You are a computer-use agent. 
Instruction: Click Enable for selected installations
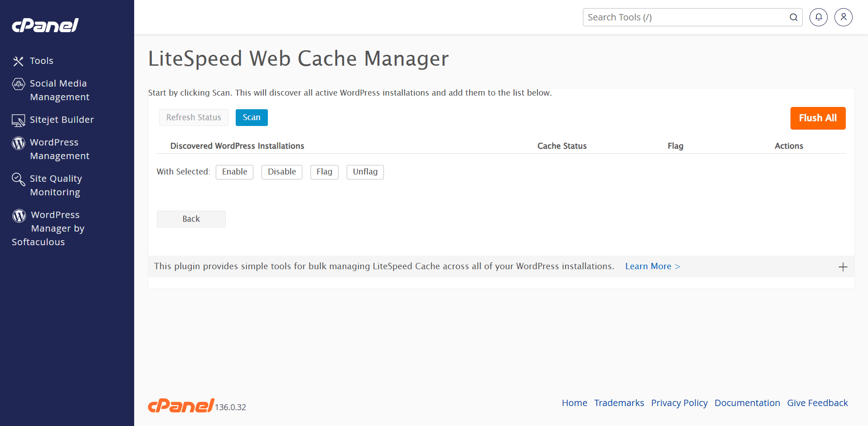tap(234, 172)
